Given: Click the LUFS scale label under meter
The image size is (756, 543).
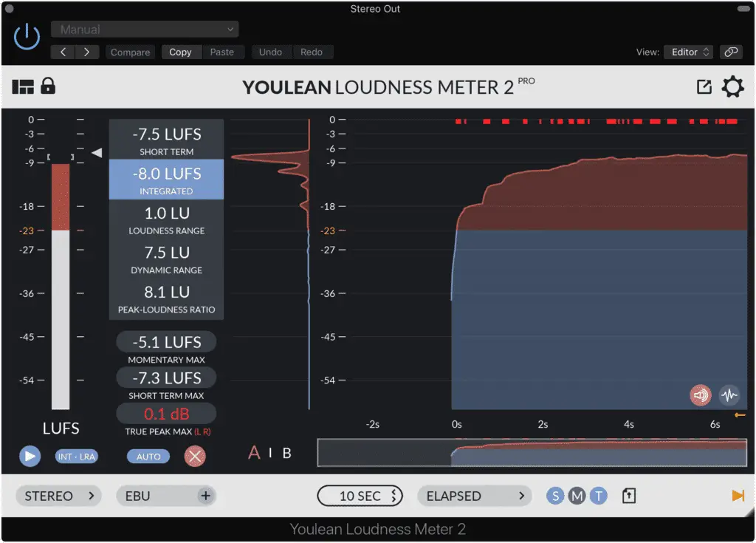Looking at the screenshot, I should coord(61,428).
